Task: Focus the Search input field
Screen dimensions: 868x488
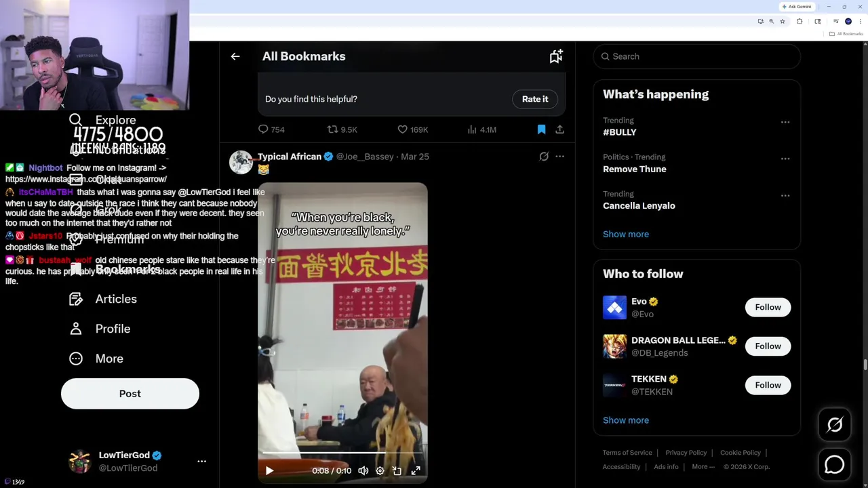Action: point(697,56)
